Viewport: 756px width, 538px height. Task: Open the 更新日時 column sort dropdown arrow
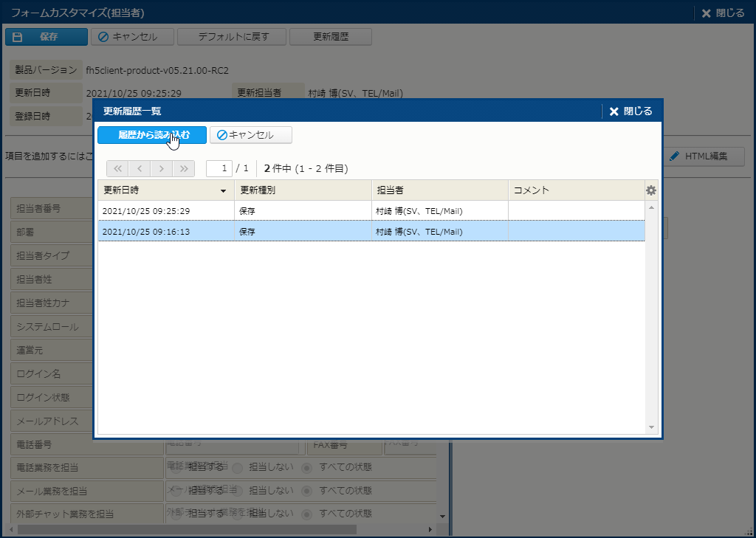pyautogui.click(x=224, y=191)
